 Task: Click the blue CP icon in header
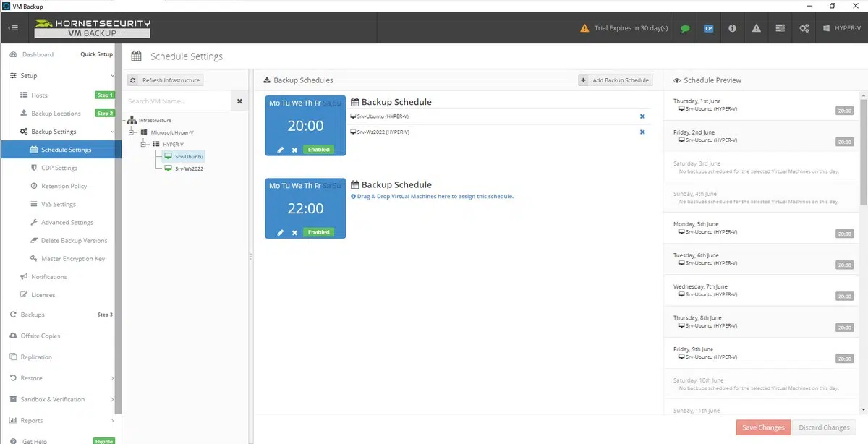[709, 28]
